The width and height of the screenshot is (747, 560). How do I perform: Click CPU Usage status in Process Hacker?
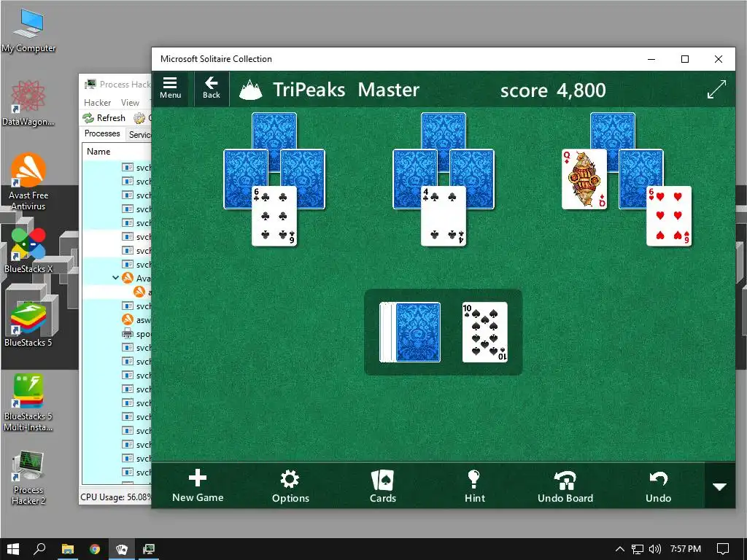tap(115, 497)
